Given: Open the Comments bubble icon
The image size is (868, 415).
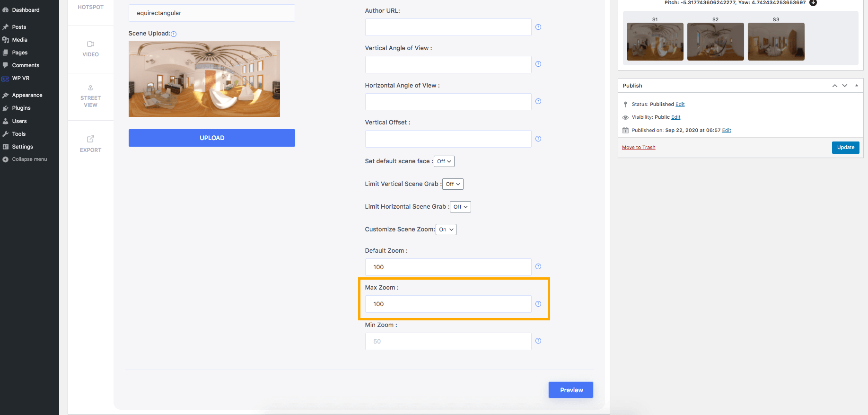Looking at the screenshot, I should tap(6, 65).
